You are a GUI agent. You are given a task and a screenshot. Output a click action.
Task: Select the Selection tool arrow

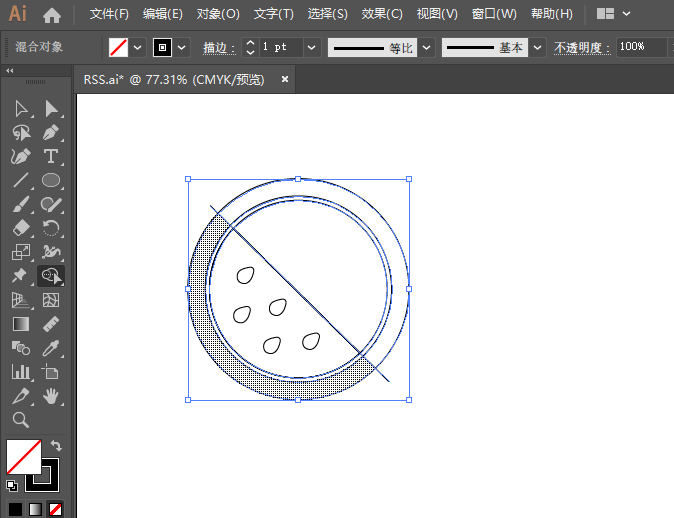[21, 109]
